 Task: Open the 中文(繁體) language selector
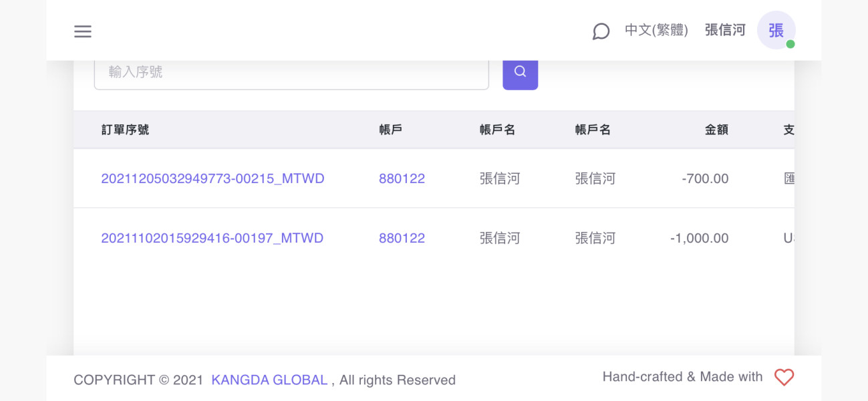tap(656, 30)
